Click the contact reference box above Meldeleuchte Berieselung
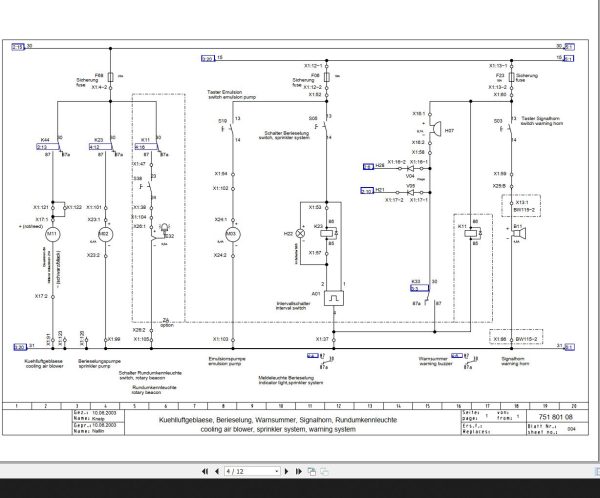Screen dimensions: 600x498 click(313, 356)
